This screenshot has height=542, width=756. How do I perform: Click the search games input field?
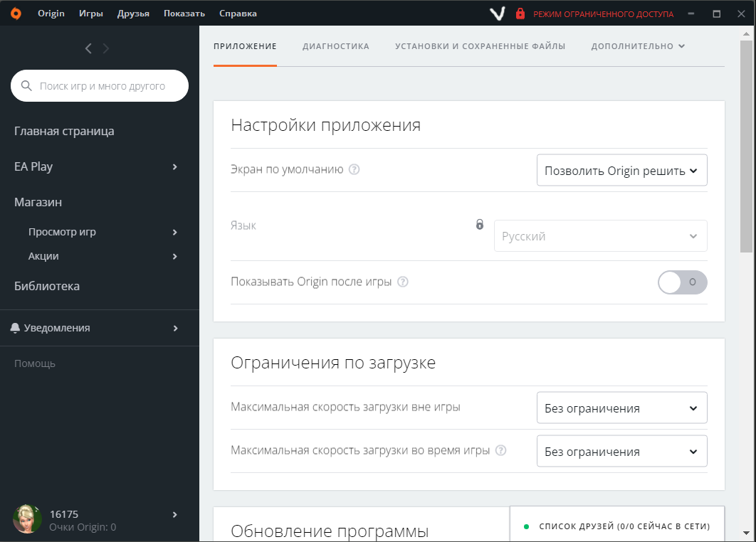(100, 86)
